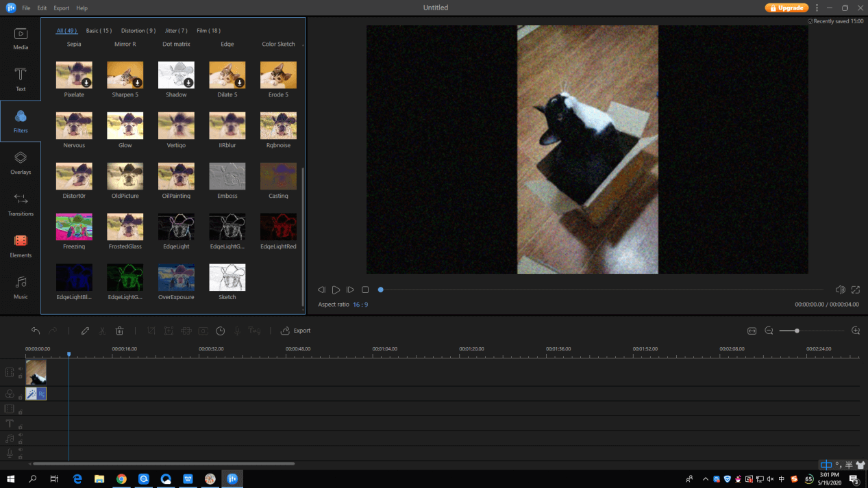Enter fullscreen preview mode
This screenshot has width=868, height=488.
[855, 290]
